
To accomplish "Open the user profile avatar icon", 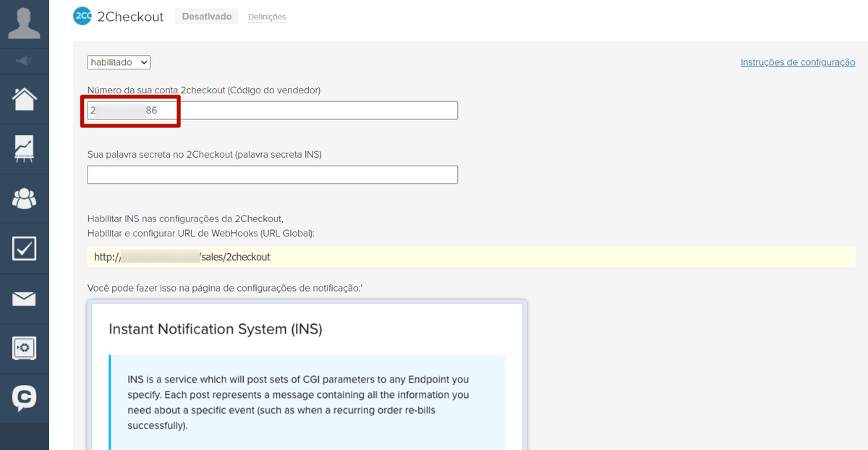I will point(24,22).
